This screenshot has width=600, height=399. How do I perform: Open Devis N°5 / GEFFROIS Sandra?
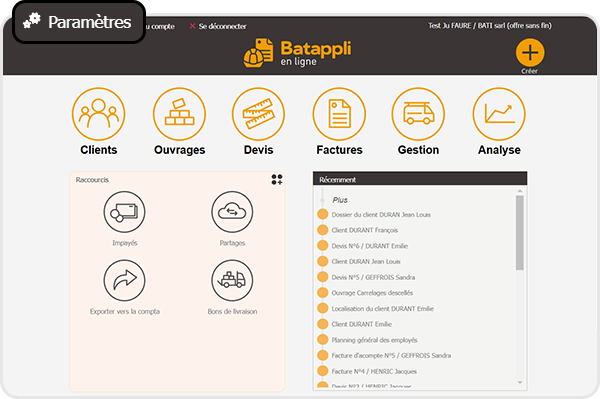click(x=373, y=277)
